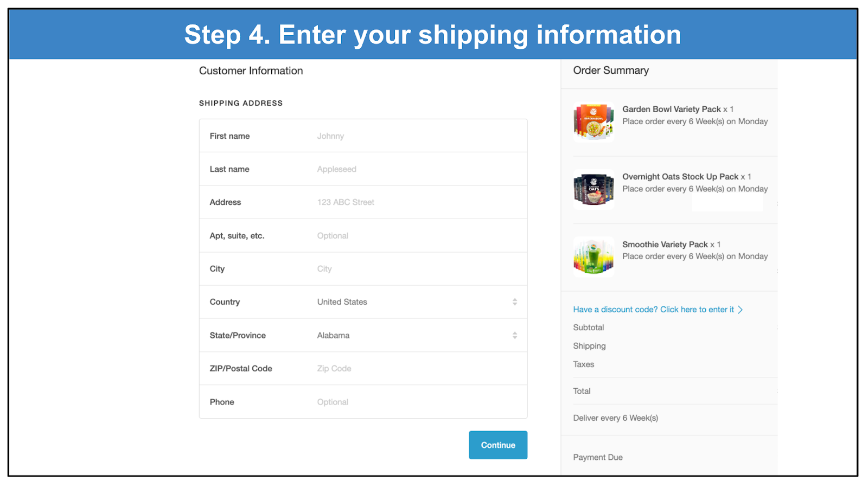Click the Smoothie Variety Pack title text
Viewport: 868px width, 488px height.
coord(665,245)
